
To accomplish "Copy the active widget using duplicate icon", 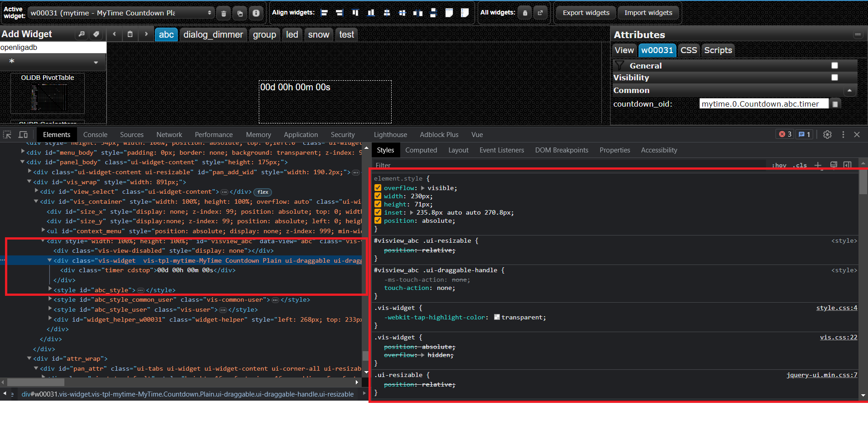I will pyautogui.click(x=240, y=13).
